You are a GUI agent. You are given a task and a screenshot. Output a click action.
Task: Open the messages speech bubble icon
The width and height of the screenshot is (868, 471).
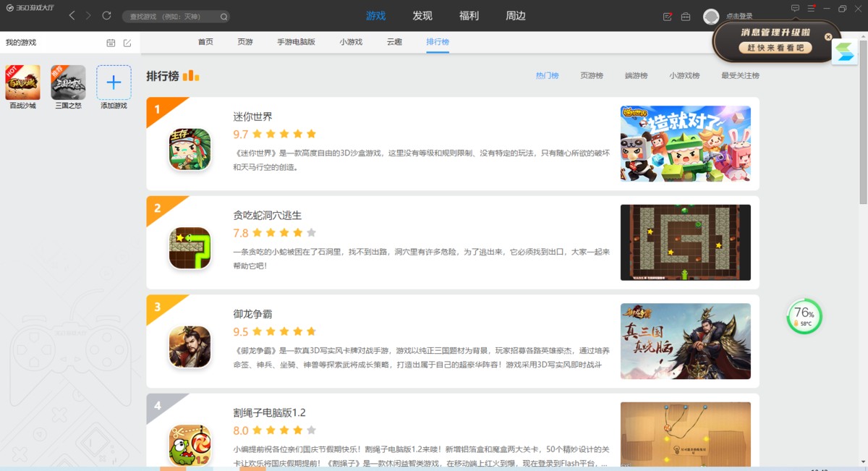pos(795,9)
